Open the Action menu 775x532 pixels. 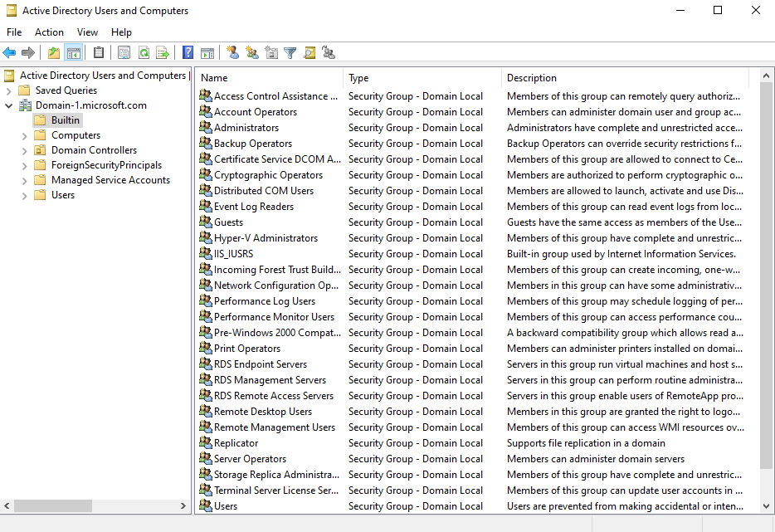click(49, 32)
